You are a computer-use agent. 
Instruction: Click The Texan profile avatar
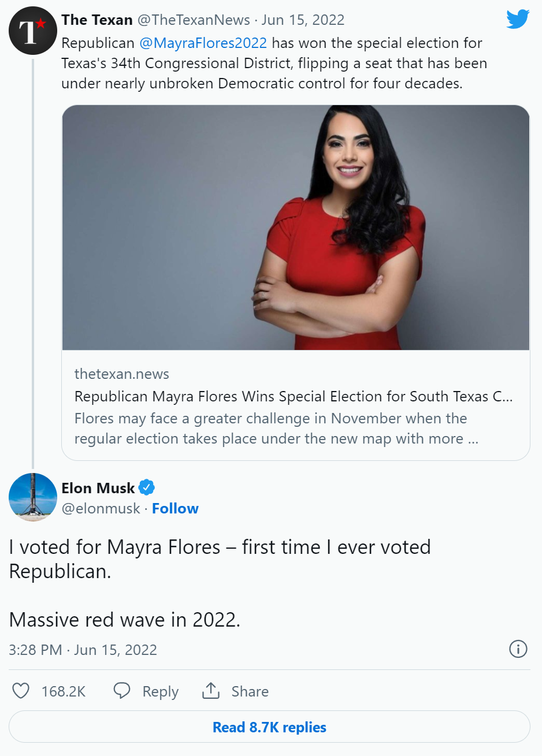[x=32, y=31]
